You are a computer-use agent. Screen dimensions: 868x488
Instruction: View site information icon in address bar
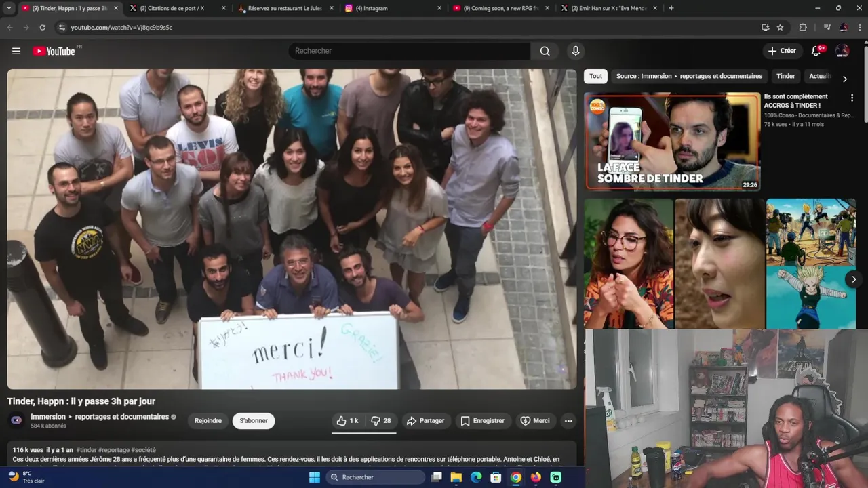[62, 27]
